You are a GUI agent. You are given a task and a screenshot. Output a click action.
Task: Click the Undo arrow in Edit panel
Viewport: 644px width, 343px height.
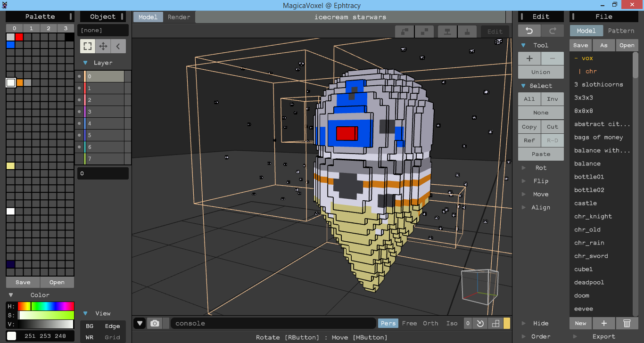click(529, 31)
